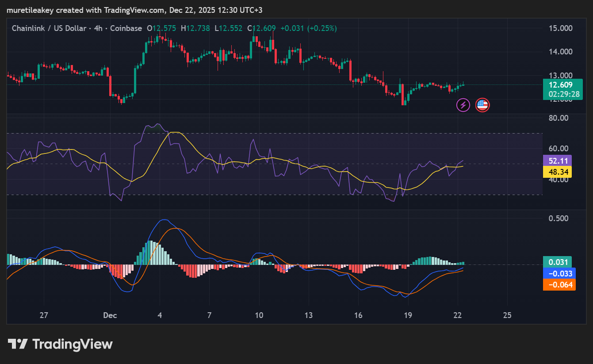
Task: Click the orange -0.064 signal line label
Action: (x=559, y=285)
